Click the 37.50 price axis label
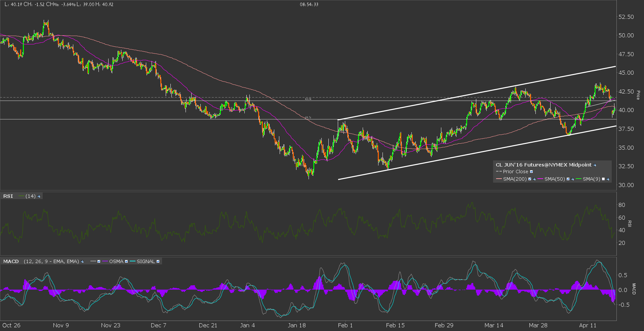 626,129
